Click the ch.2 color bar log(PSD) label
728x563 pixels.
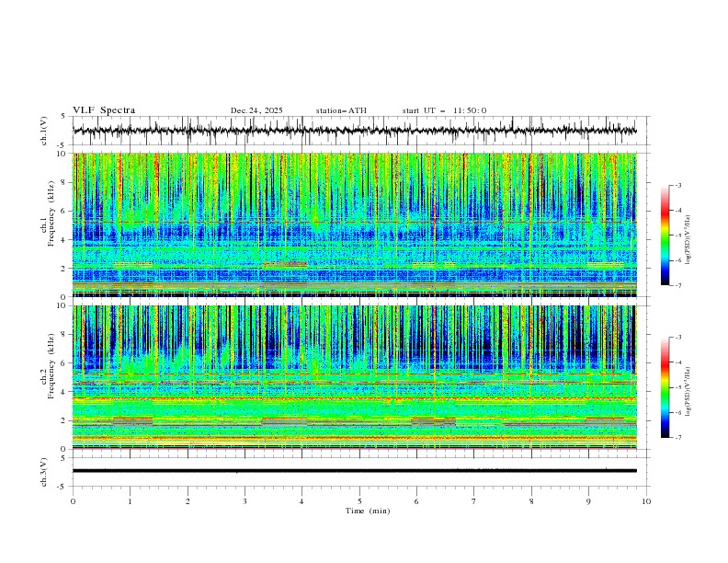pyautogui.click(x=688, y=391)
